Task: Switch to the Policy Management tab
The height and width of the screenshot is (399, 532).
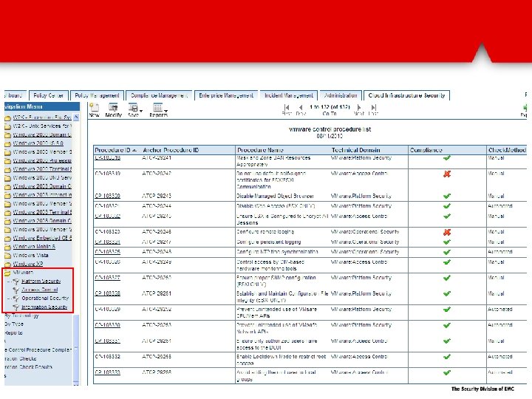Action: [x=97, y=95]
